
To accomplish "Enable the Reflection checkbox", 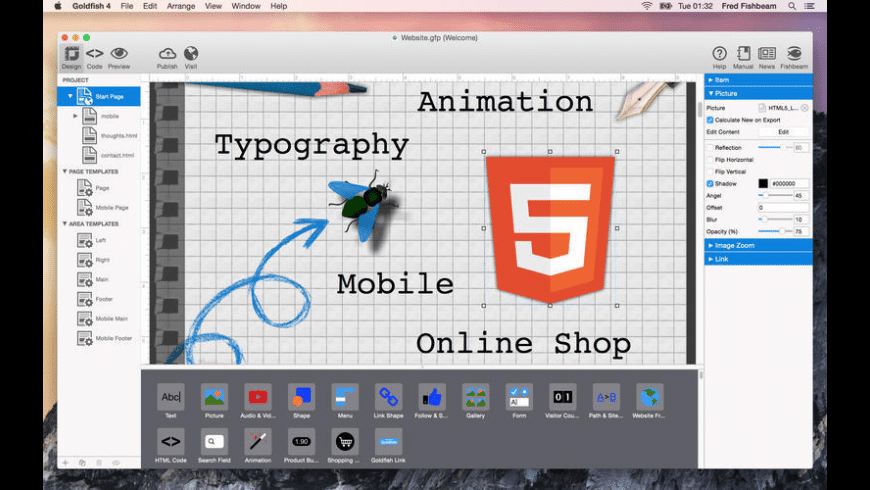I will pyautogui.click(x=710, y=148).
